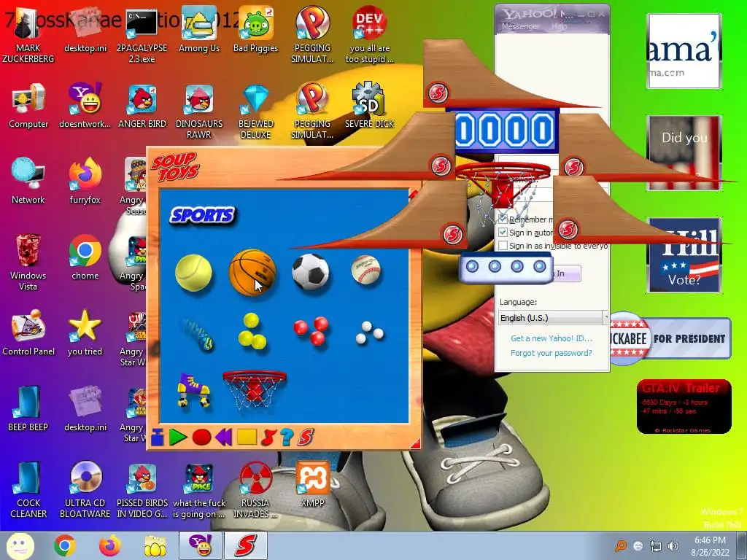
Task: Open the chome desktop shortcut
Action: pos(85,257)
